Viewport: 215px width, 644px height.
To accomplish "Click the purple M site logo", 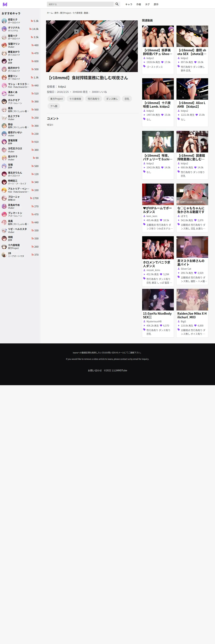I will click(x=5, y=4).
